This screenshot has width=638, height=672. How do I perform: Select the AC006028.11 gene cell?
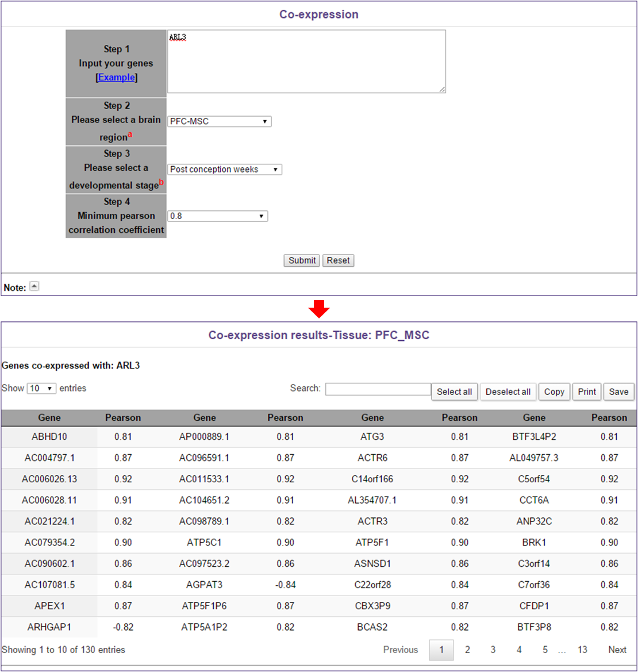tap(49, 500)
